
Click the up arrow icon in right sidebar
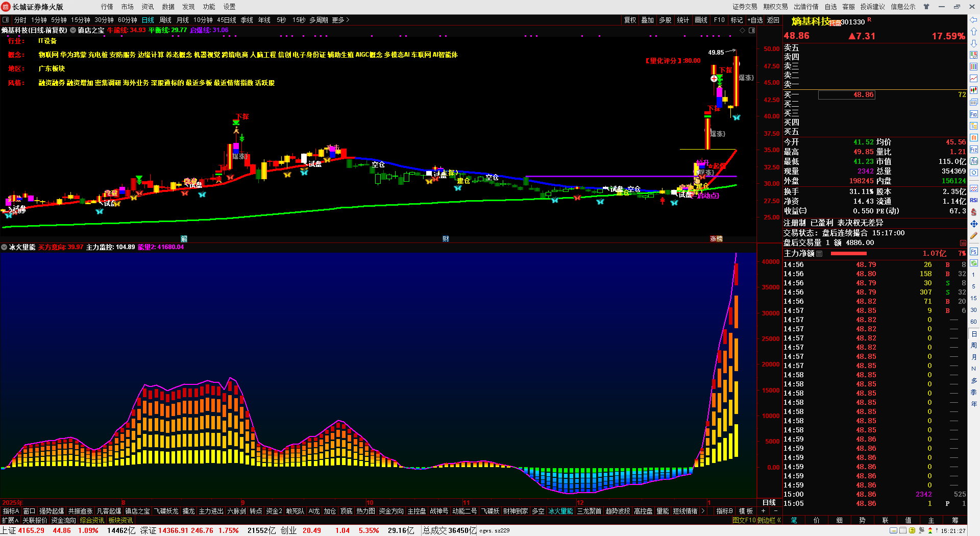click(x=974, y=32)
